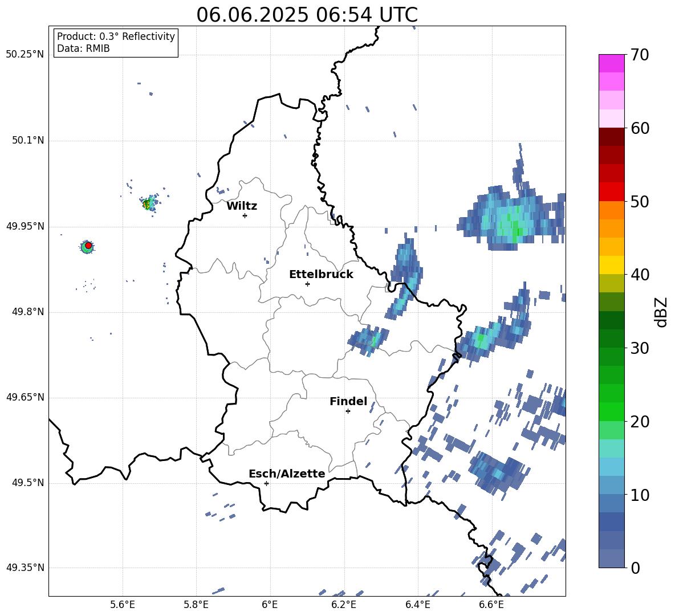Click the 50.25°N latitude label
Image resolution: width=675 pixels, height=616 pixels.
(x=25, y=55)
